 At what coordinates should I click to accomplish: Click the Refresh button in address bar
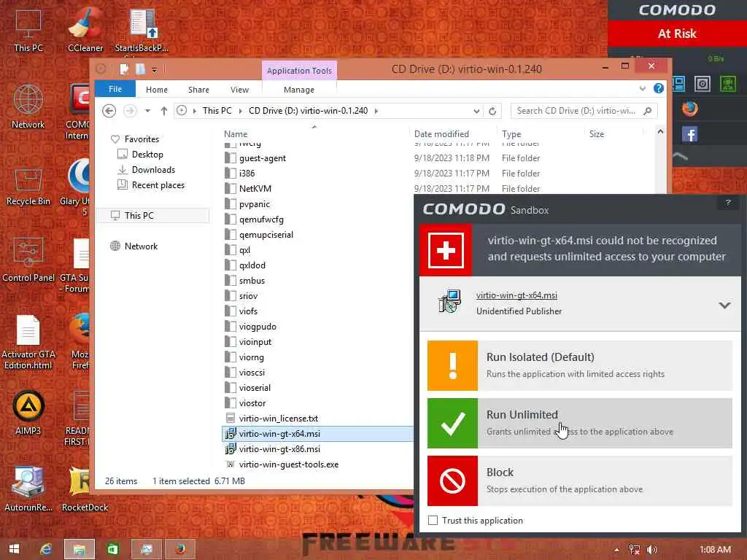pyautogui.click(x=492, y=111)
